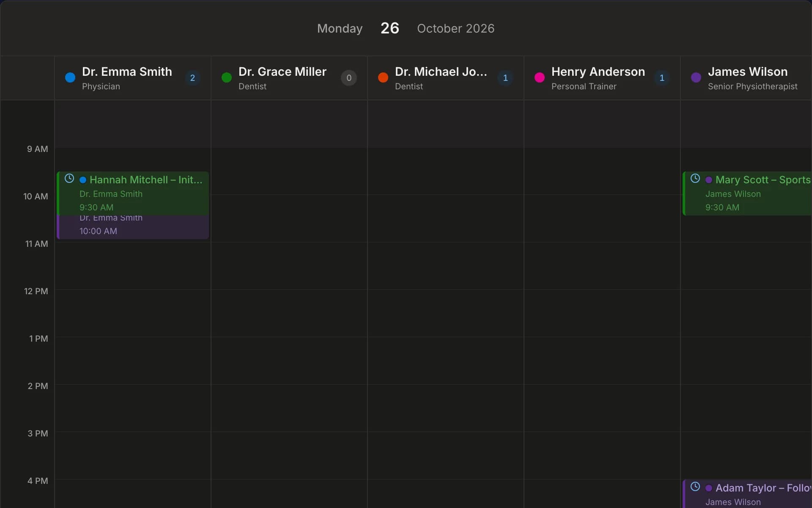Click Henry Anderson's appointment count badge
Image resolution: width=812 pixels, height=508 pixels.
point(662,78)
